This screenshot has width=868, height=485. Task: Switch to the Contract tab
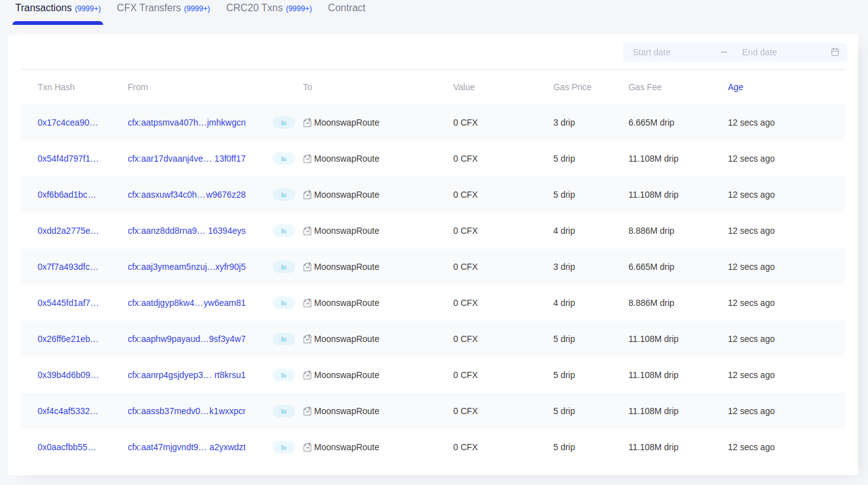click(347, 8)
